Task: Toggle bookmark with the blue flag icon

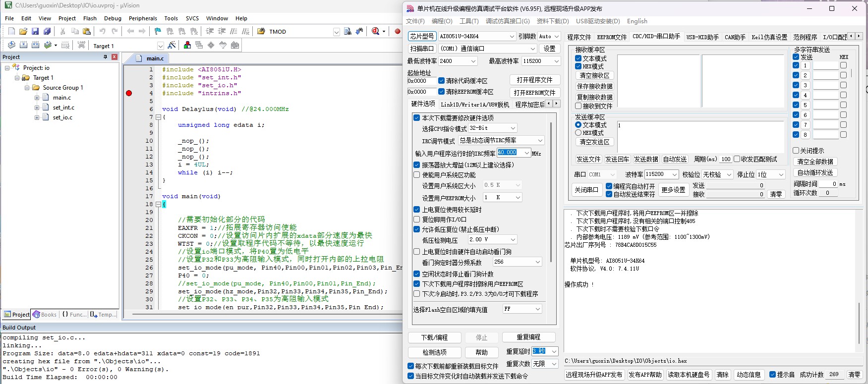Action: pyautogui.click(x=158, y=31)
